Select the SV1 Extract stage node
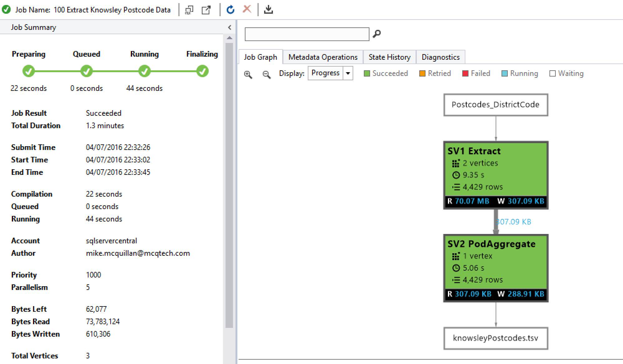The height and width of the screenshot is (364, 623). coord(496,175)
